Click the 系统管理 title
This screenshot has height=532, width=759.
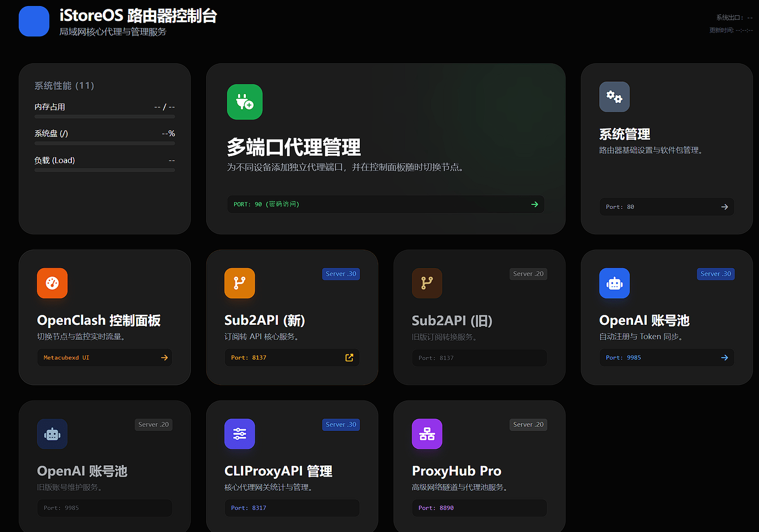click(625, 134)
